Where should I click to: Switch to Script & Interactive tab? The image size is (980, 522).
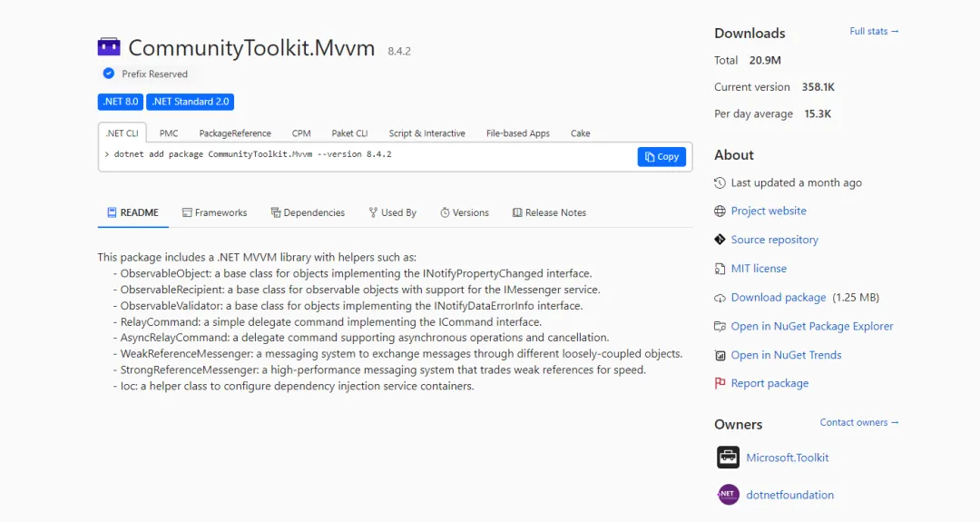pyautogui.click(x=426, y=133)
